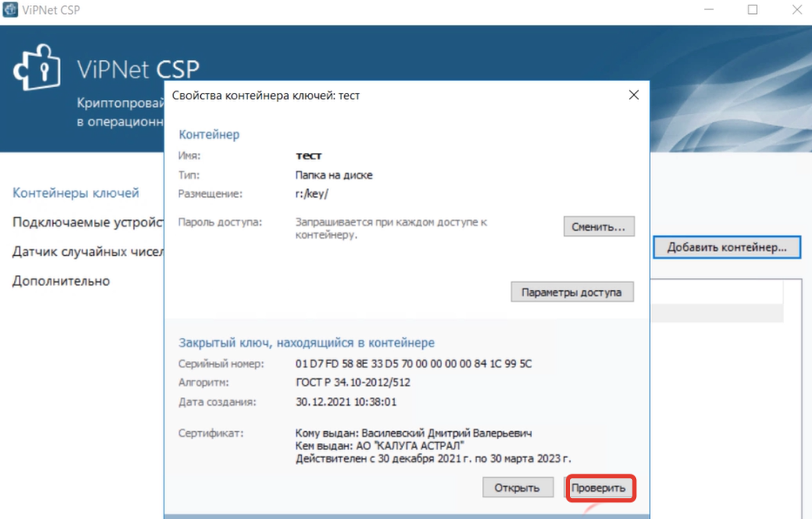
Task: Click the highlighted Проверить button
Action: coord(601,488)
